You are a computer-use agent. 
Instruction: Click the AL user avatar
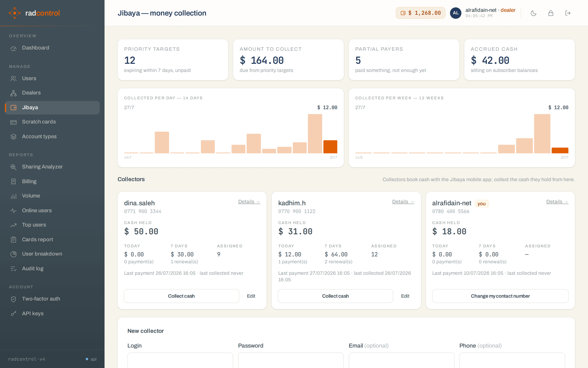coord(455,13)
